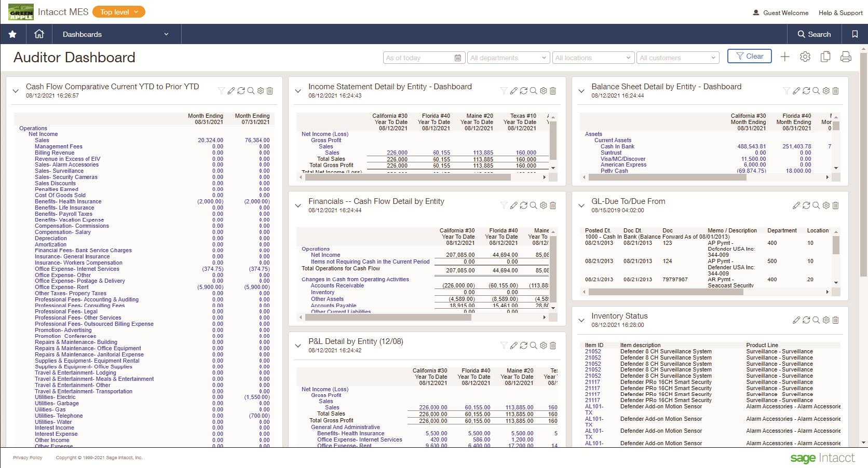Viewport: 868px width, 468px height.
Task: Click the 20,324.00 Sales value for 08/31/2021
Action: [210, 140]
